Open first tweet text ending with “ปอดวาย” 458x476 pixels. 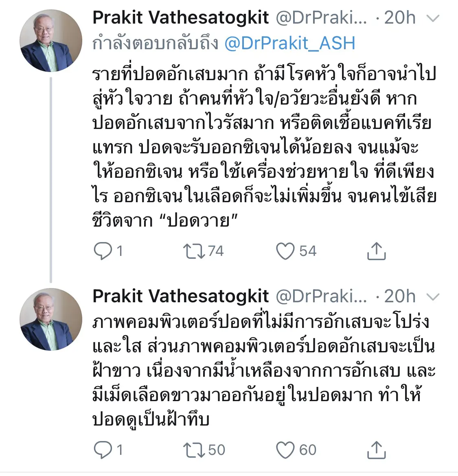[x=264, y=147]
